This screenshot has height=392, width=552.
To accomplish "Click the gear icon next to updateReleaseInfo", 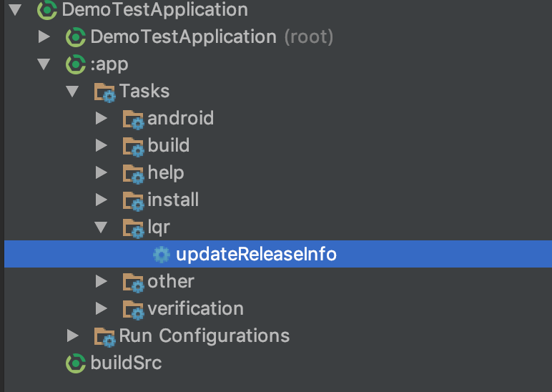I will [162, 255].
